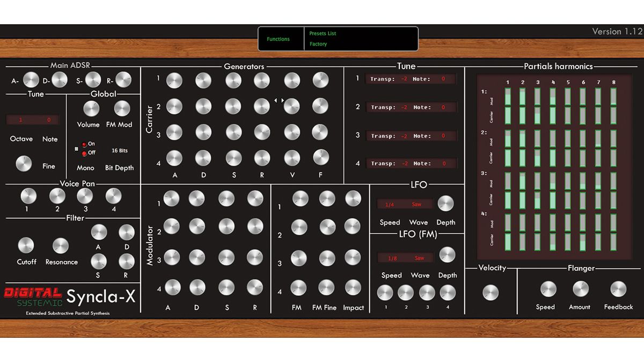Viewport: 644px width, 362px height.
Task: Adjust Voice Pan knob 1
Action: (x=28, y=197)
